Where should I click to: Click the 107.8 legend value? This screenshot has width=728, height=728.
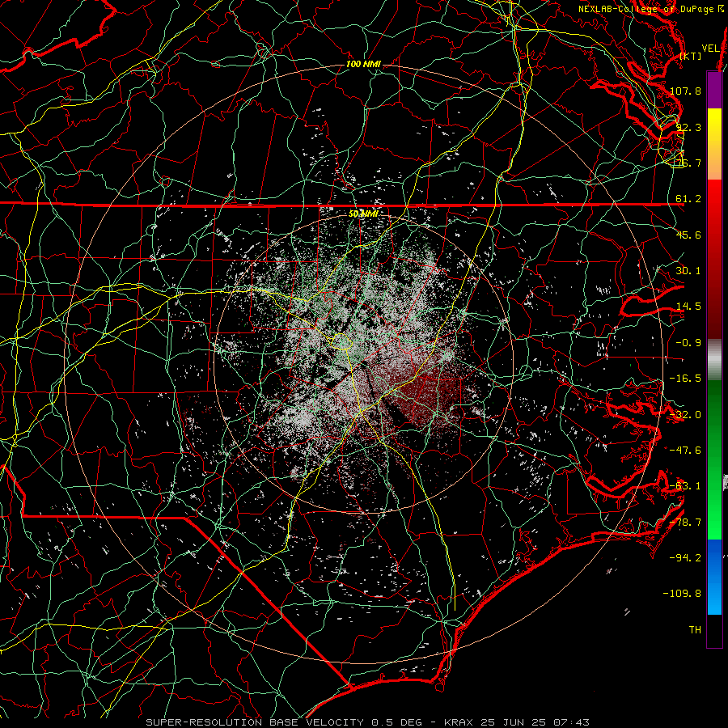click(x=685, y=91)
